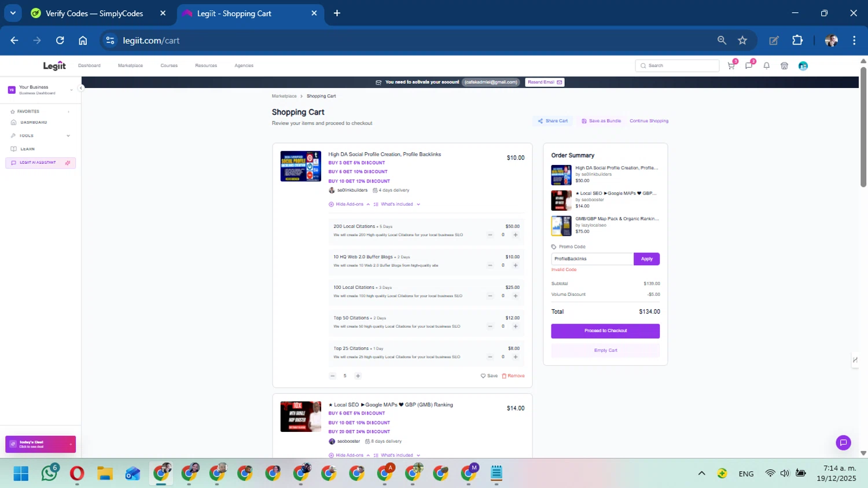
Task: Expand the Your Business dropdown
Action: pos(71,90)
